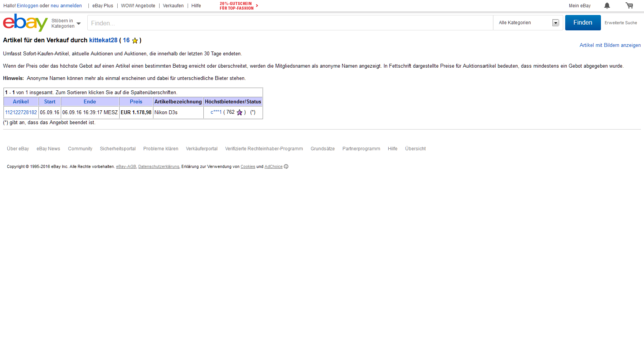Open Hilfe in the top menu

(196, 6)
